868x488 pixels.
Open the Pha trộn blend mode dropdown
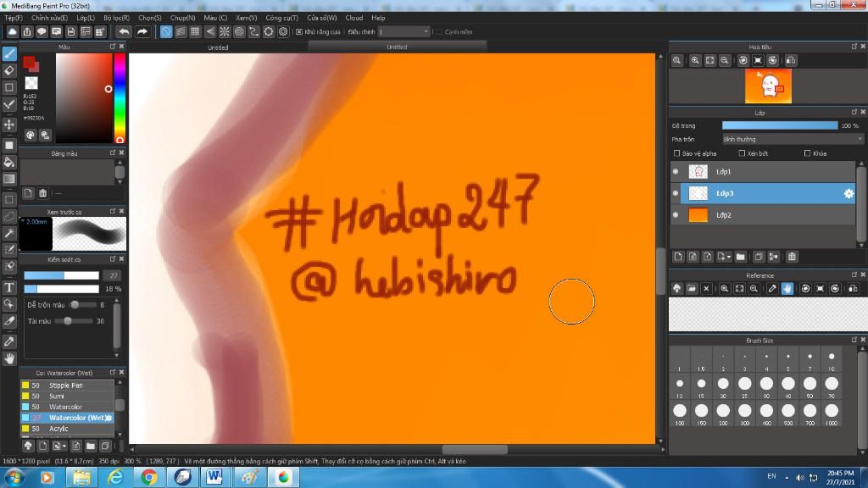click(x=793, y=140)
